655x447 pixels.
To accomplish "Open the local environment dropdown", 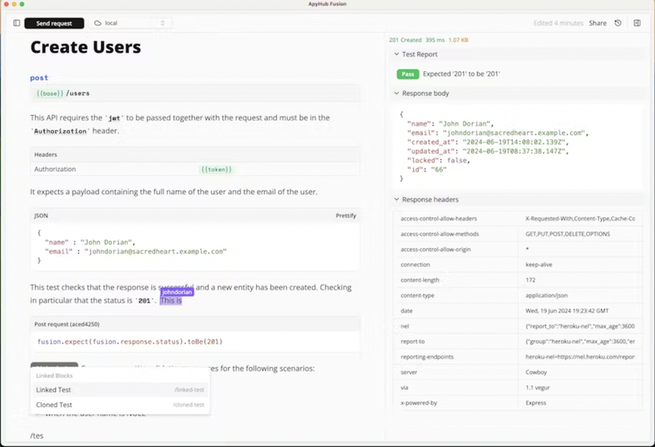I will pyautogui.click(x=130, y=23).
